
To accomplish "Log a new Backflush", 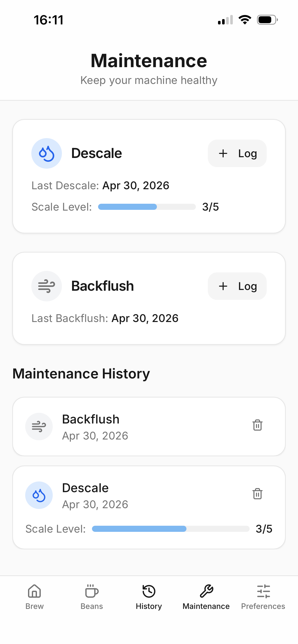I will tap(237, 286).
